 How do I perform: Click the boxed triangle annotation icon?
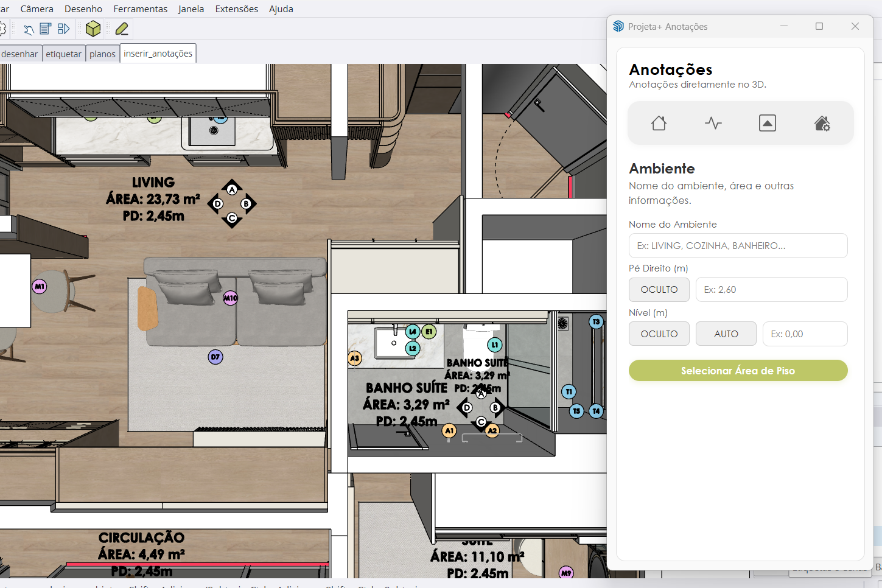(768, 124)
